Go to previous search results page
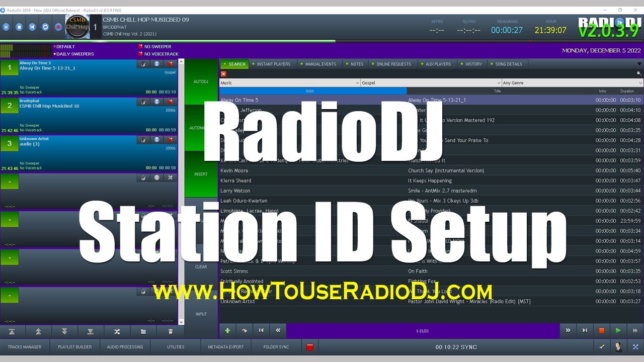This screenshot has width=644, height=362. pos(278,330)
